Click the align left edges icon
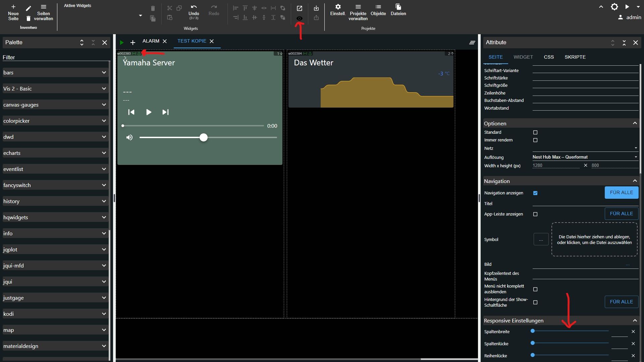The width and height of the screenshot is (644, 362). tap(236, 8)
